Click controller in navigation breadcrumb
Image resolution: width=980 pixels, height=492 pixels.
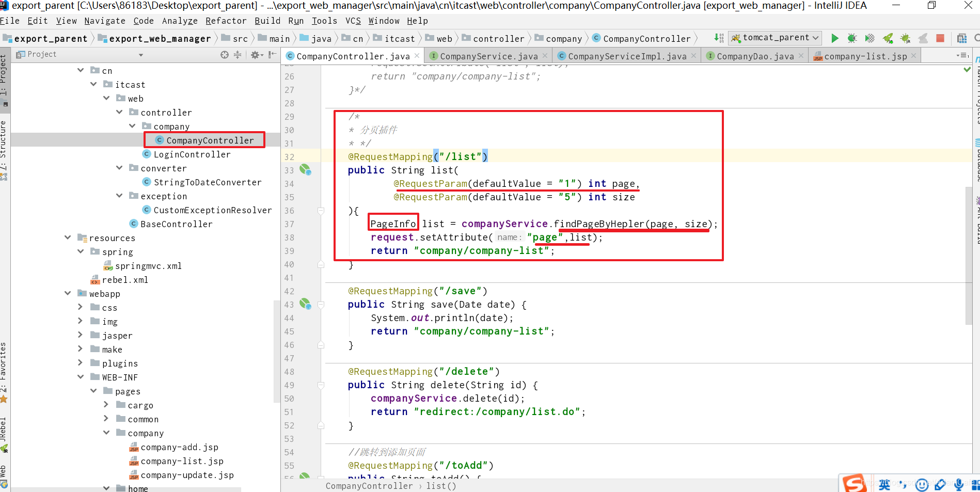coord(493,39)
